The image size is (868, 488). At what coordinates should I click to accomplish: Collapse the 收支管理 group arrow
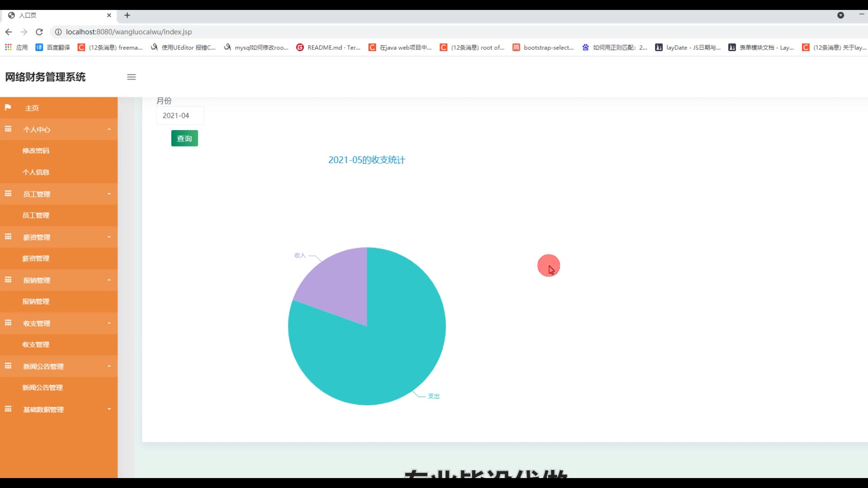[109, 323]
